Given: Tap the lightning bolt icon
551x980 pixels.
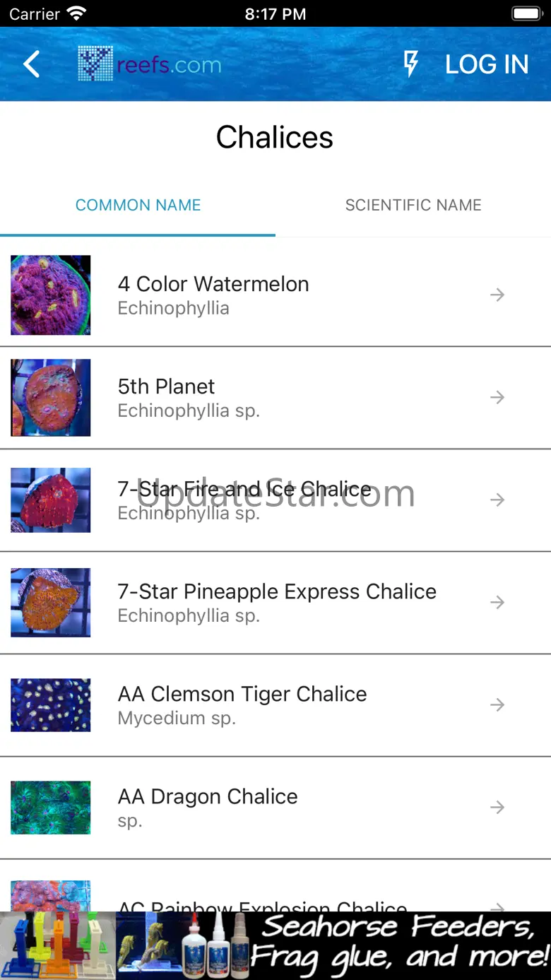Looking at the screenshot, I should [x=410, y=64].
